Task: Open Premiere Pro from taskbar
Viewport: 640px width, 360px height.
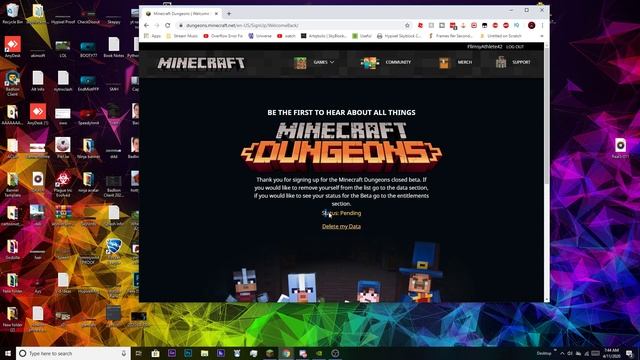Action: pyautogui.click(x=172, y=353)
